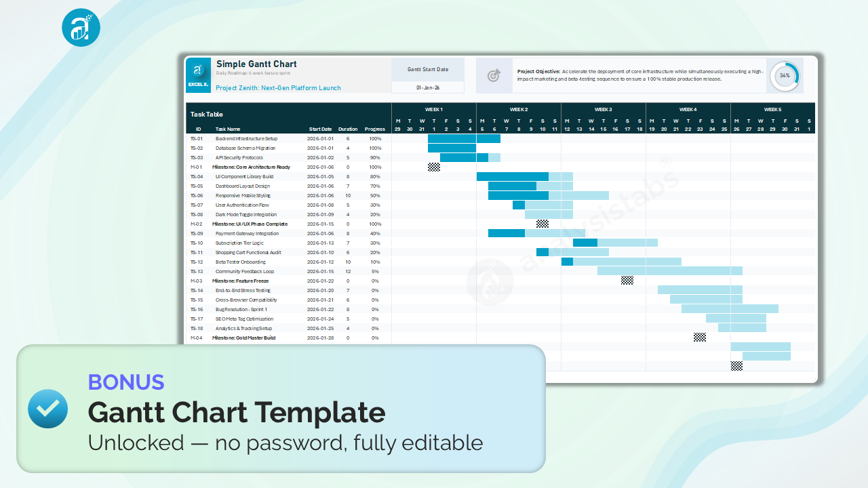The image size is (868, 488).
Task: Click the BONUS label on the banner
Action: [126, 382]
